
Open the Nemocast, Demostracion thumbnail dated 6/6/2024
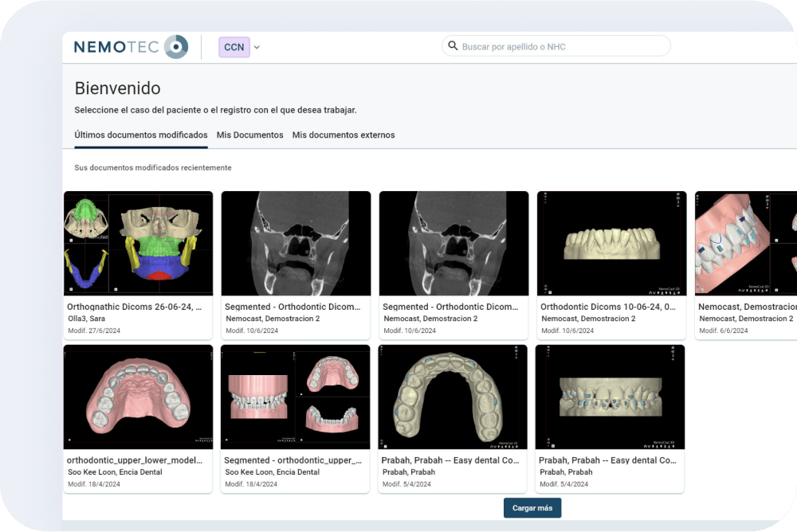(746, 244)
